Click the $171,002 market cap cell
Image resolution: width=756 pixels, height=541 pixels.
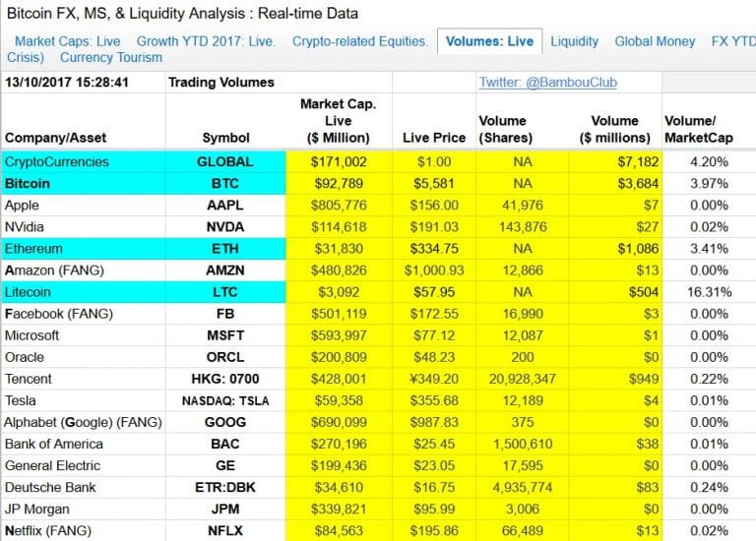[x=339, y=162]
